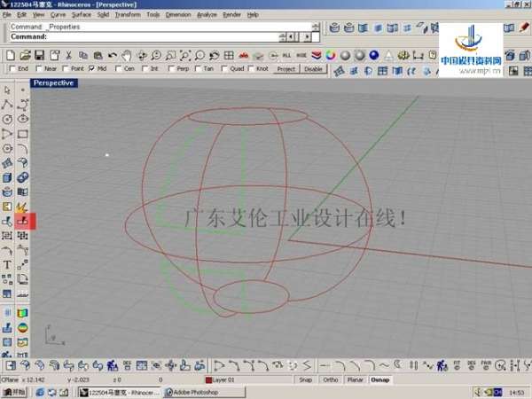
Task: Click the Four Viewports grid icon
Action: click(229, 55)
